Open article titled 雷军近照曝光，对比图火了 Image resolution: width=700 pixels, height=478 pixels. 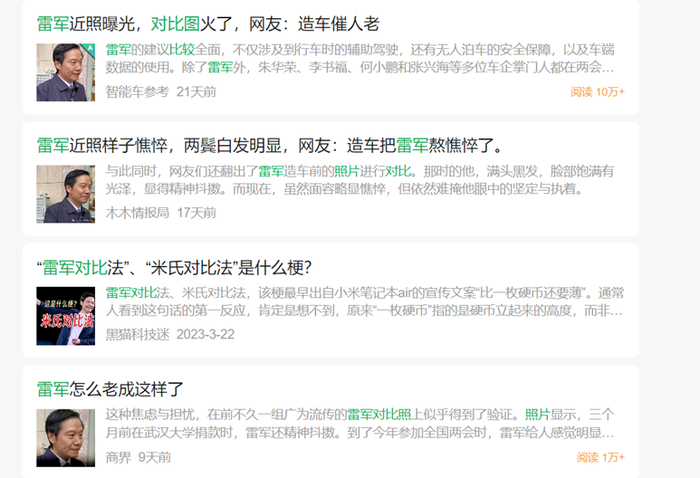(208, 24)
